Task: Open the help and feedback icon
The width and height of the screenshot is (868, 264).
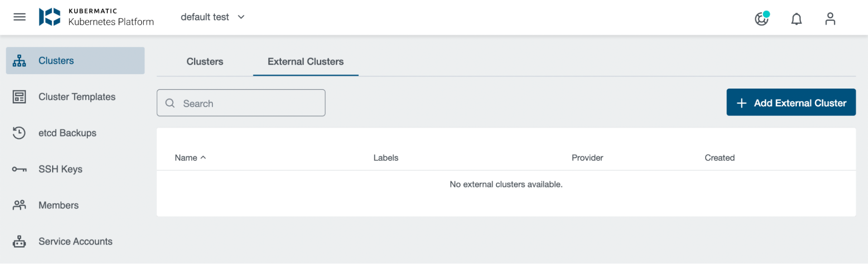Action: [763, 19]
